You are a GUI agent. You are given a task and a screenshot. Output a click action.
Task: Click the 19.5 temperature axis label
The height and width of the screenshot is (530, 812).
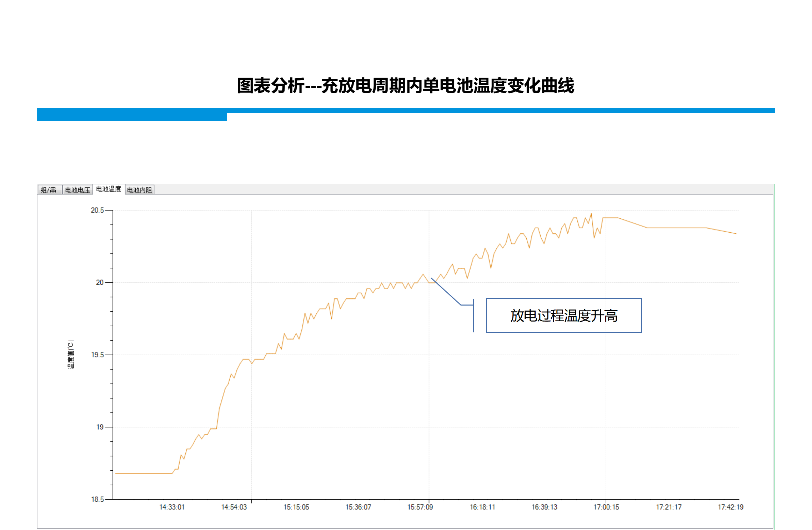pos(97,355)
